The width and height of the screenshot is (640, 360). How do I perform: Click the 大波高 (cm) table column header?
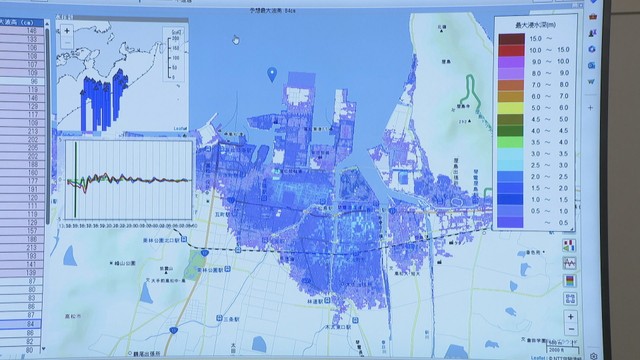[x=21, y=22]
